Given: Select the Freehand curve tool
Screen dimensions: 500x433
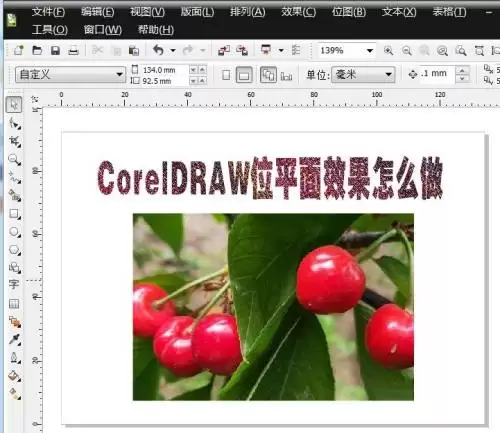Looking at the screenshot, I should 14,177.
